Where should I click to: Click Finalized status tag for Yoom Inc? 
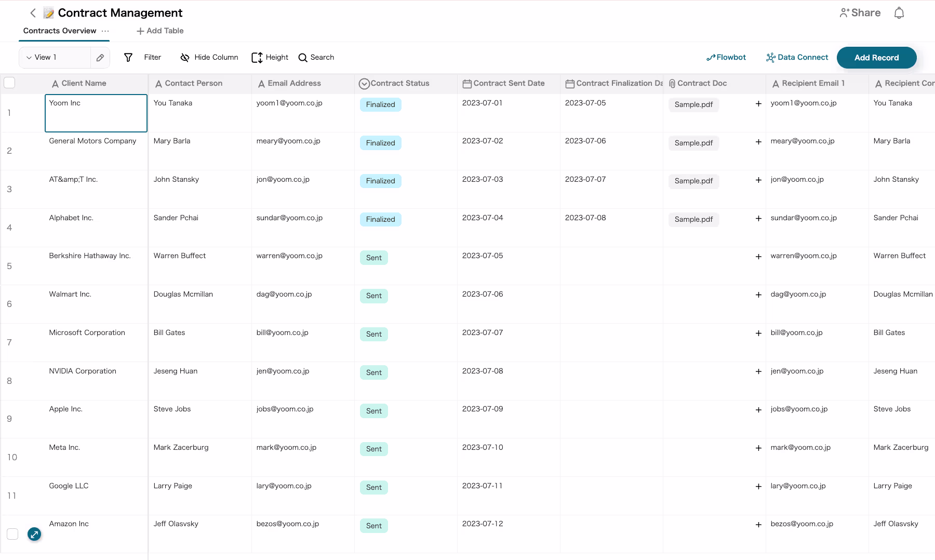coord(380,105)
